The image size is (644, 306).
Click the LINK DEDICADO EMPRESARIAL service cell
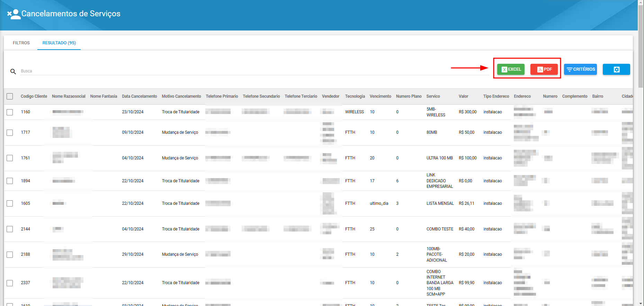coord(440,181)
